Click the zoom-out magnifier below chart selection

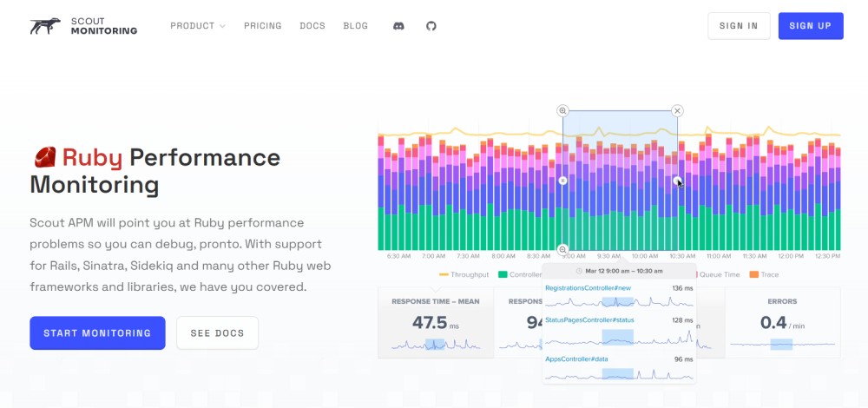[x=562, y=250]
